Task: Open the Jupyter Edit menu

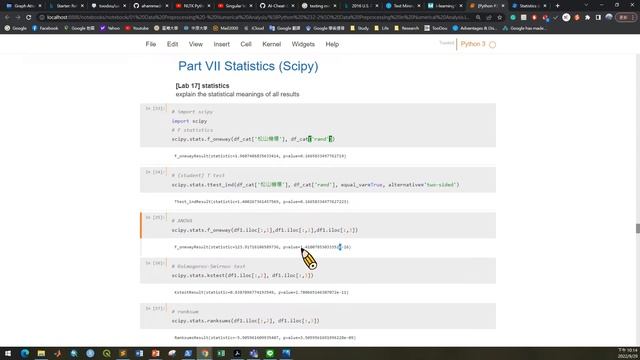Action: tap(172, 44)
